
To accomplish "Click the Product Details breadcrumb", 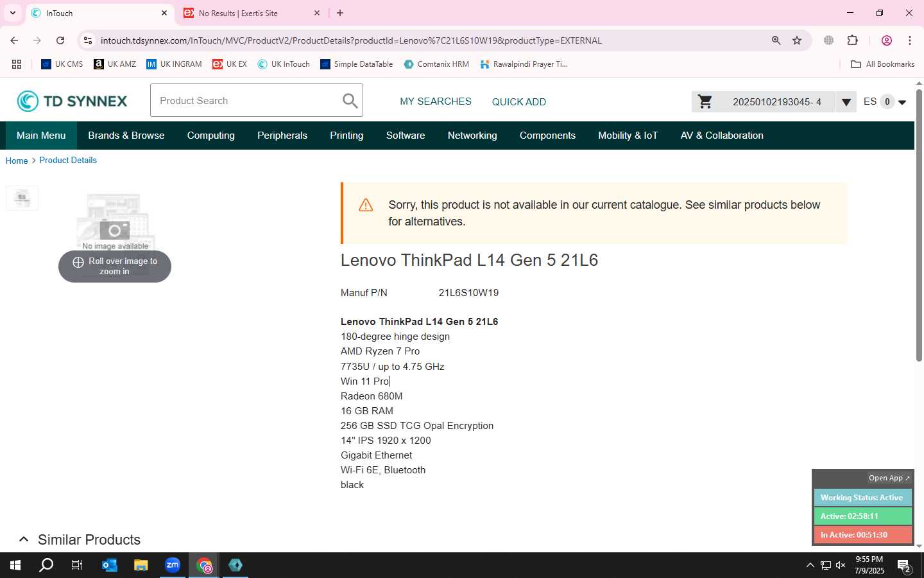I will 68,160.
